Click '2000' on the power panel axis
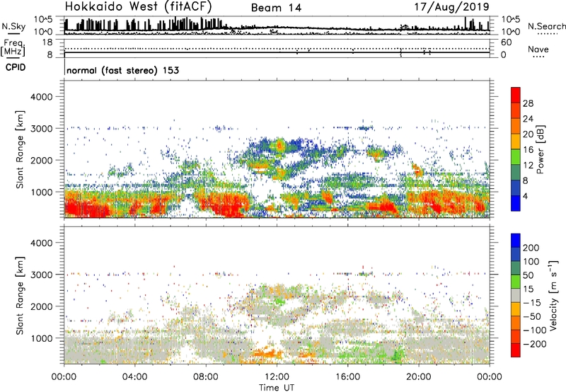 (x=41, y=160)
